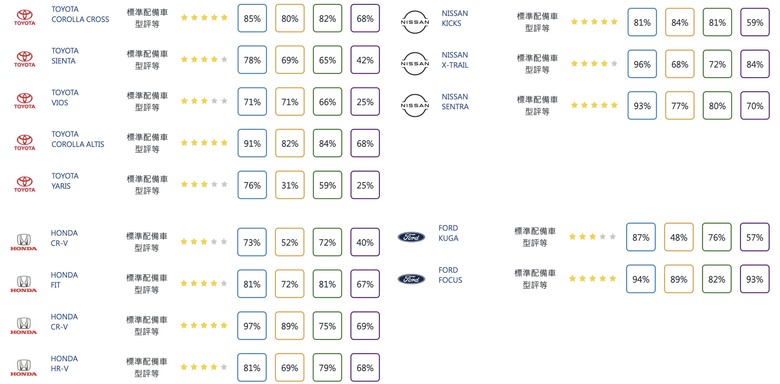Select the blue 97% box for Honda CR-V
This screenshot has width=780, height=384.
coord(252,326)
